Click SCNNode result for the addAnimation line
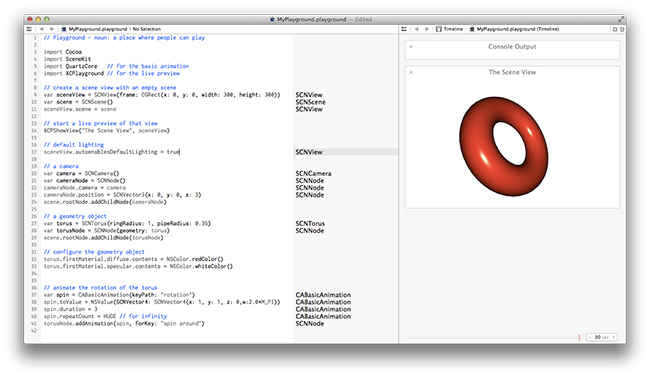 [x=310, y=323]
